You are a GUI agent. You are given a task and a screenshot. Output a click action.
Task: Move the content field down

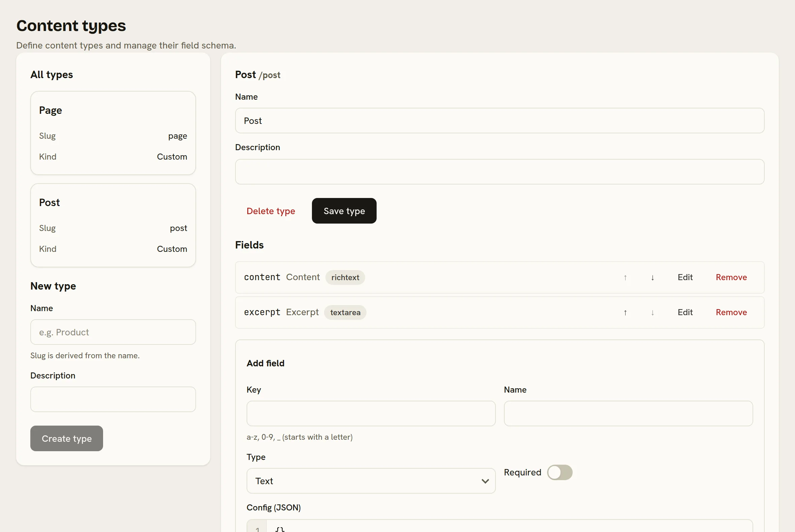(653, 277)
